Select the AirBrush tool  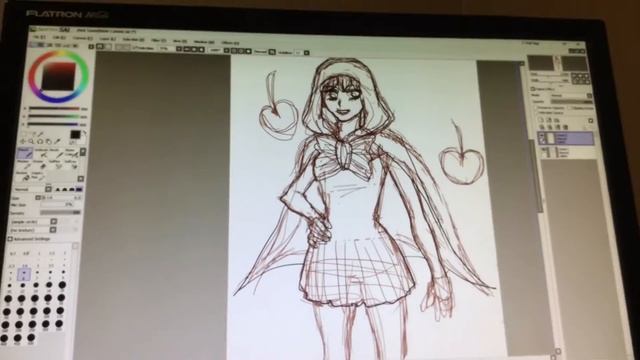(x=41, y=153)
